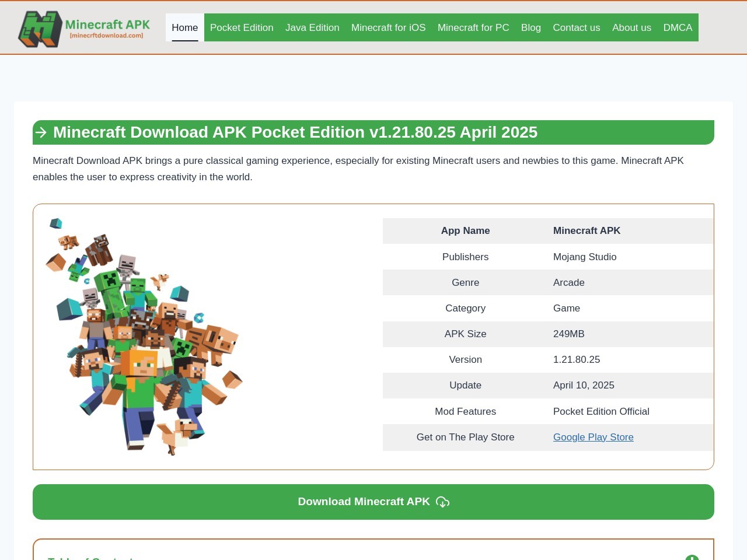Click the '249MB' APK size value

(569, 334)
